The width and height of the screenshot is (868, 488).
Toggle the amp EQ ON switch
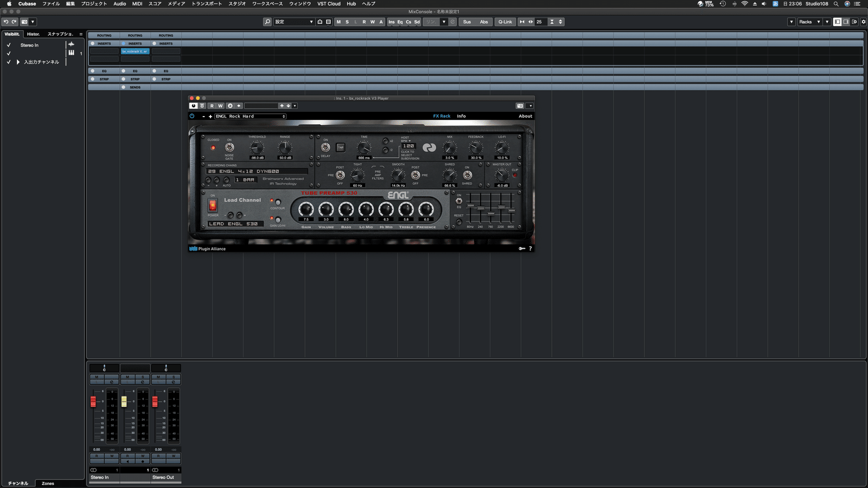[459, 201]
